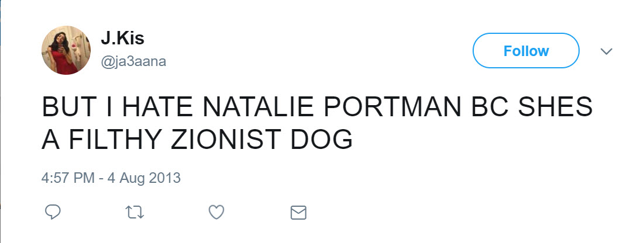The width and height of the screenshot is (644, 243).
Task: Open the J.Kis profile name link
Action: (122, 39)
